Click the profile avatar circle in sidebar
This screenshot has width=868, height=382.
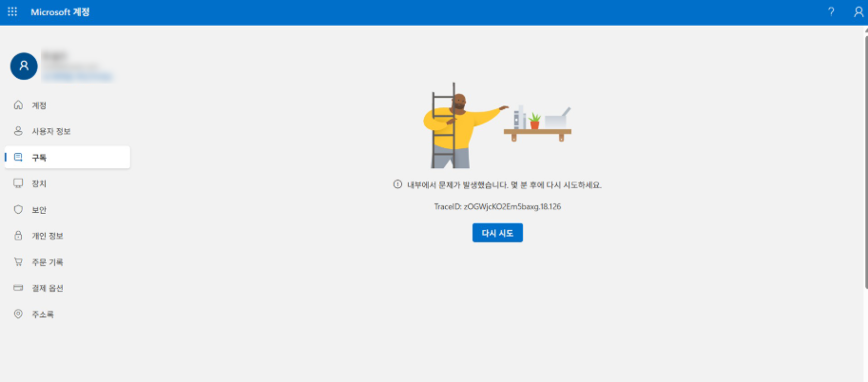coord(24,66)
